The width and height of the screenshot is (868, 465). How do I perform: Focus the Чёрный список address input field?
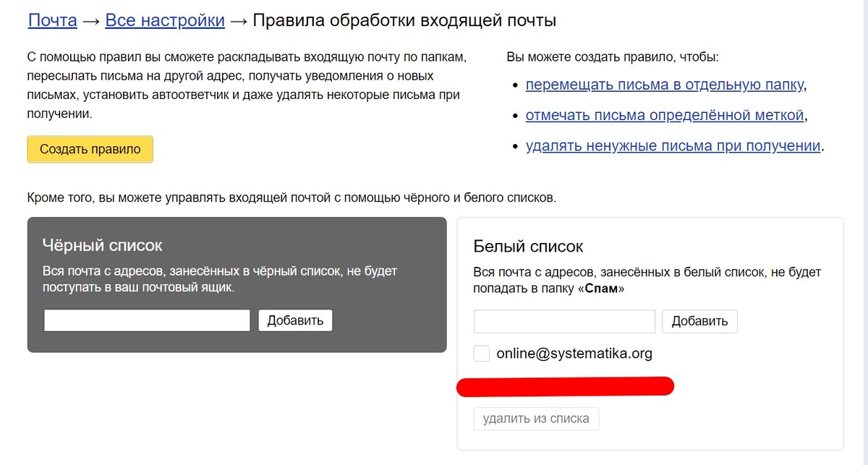(147, 320)
